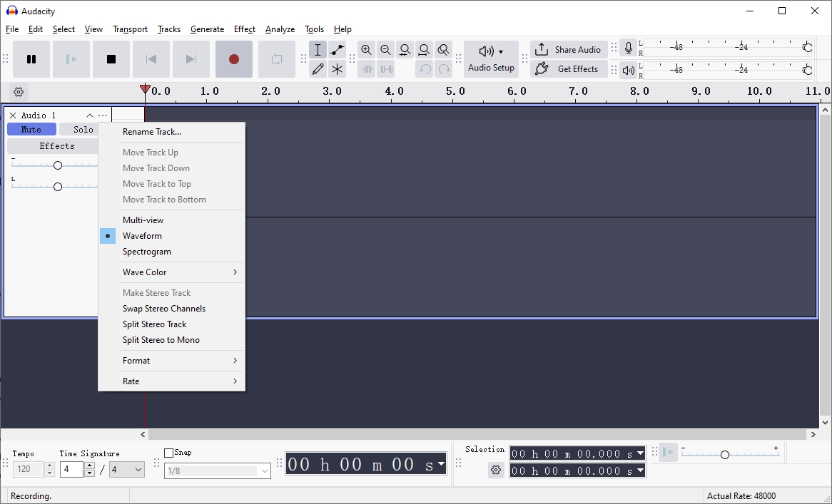Open selection start time format dropdown

pos(641,453)
